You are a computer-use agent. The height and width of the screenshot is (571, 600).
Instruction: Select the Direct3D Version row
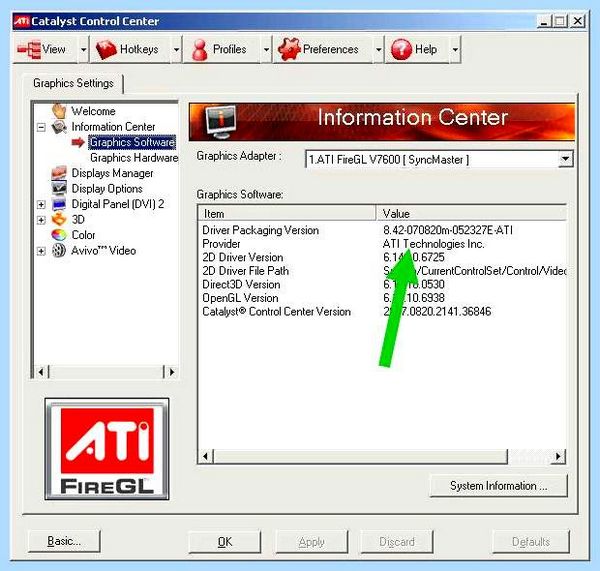tap(382, 284)
